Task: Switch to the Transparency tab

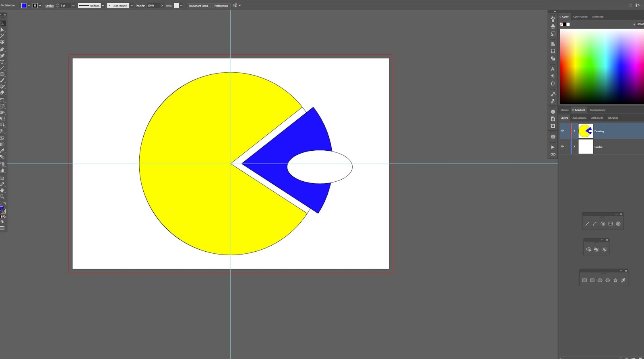Action: coord(597,110)
